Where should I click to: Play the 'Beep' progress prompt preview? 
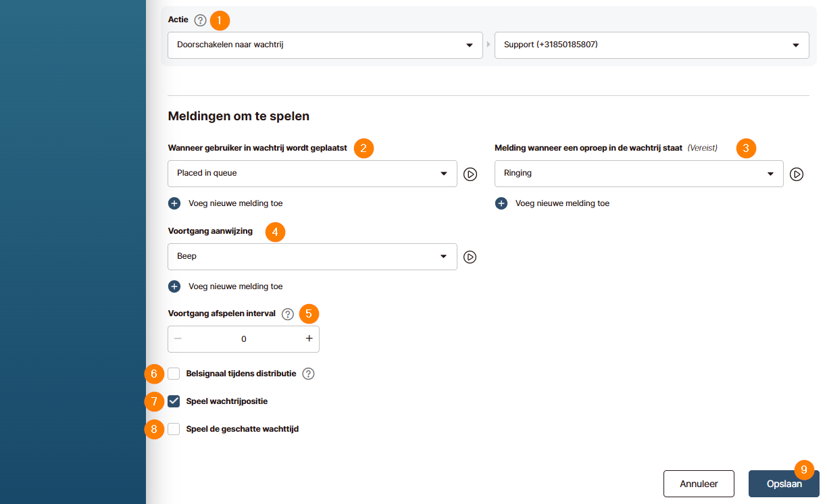[x=470, y=257]
